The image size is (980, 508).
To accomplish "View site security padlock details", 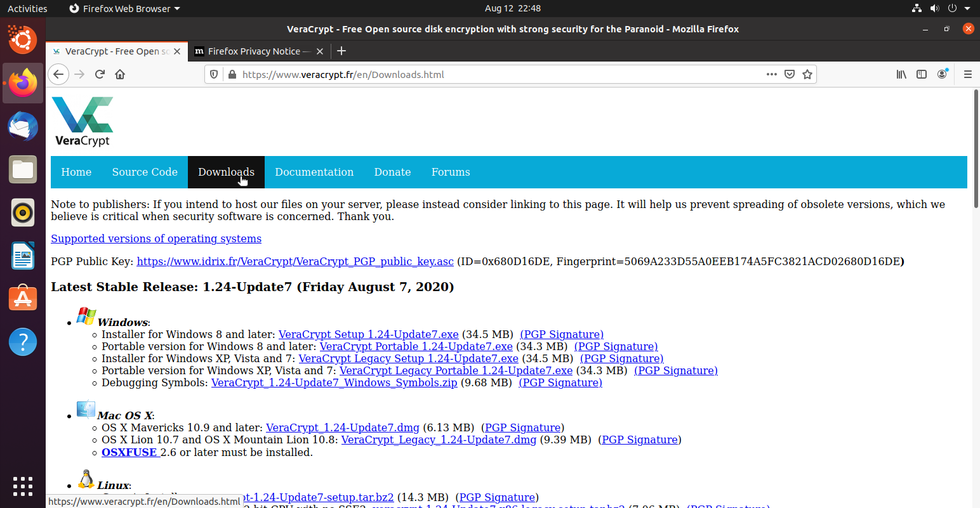I will coord(232,74).
